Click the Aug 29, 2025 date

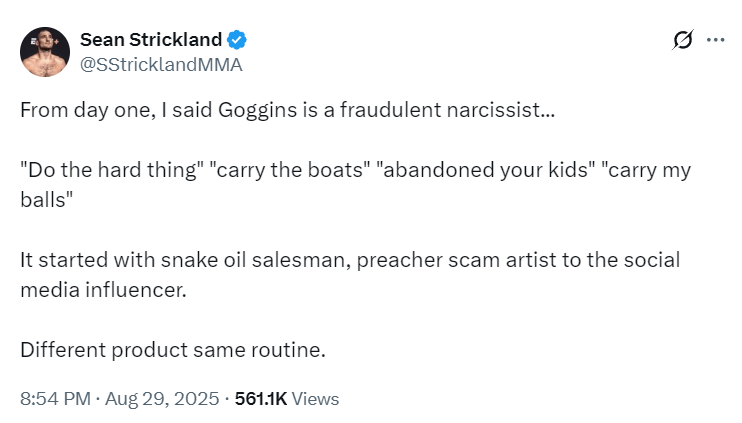point(160,398)
